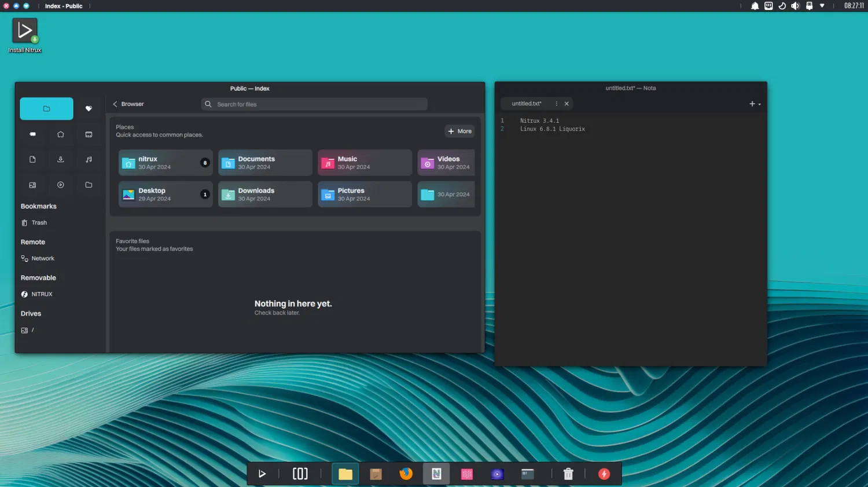The image size is (868, 487).
Task: Close the untitled.txt tab in Nota
Action: click(x=567, y=104)
